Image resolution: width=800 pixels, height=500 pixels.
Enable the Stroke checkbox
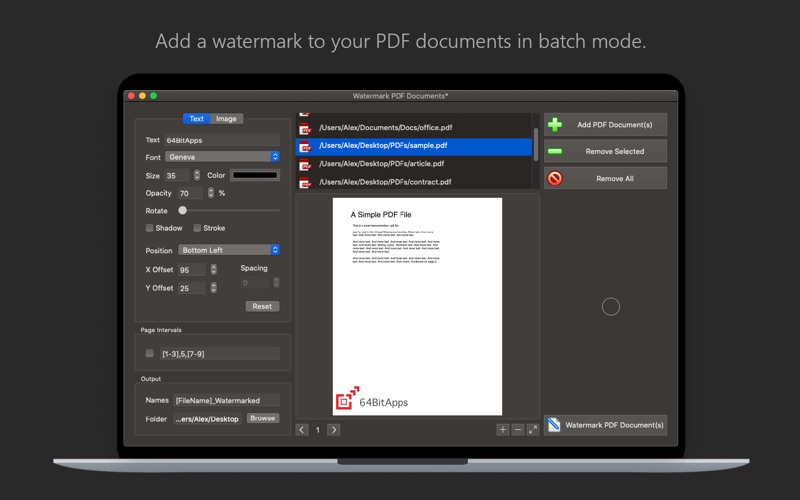(197, 228)
